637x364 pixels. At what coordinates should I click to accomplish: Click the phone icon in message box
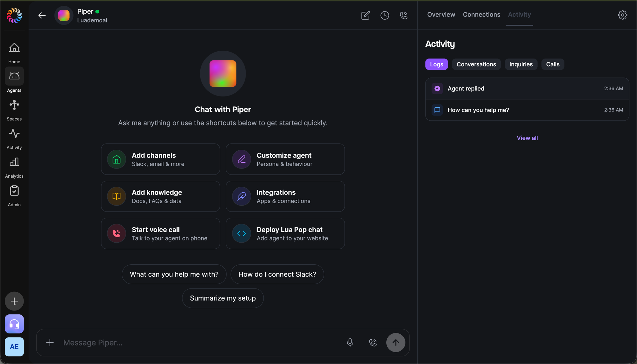(373, 343)
